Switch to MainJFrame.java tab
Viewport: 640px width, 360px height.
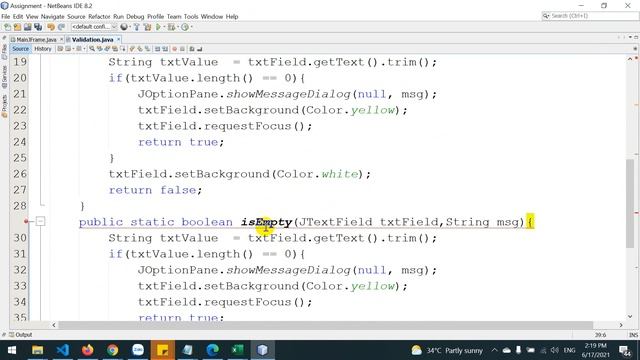tap(36, 40)
